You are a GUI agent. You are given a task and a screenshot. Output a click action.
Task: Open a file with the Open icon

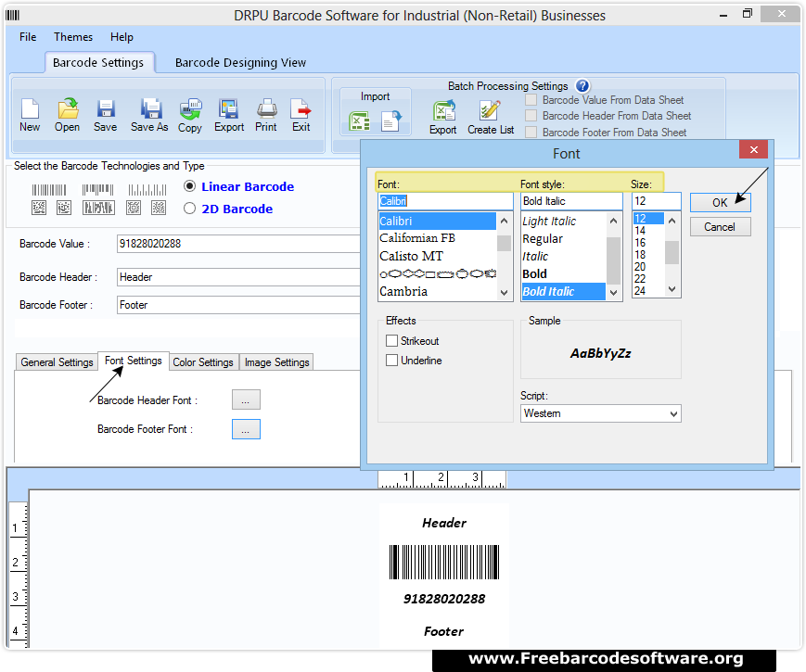coord(68,108)
